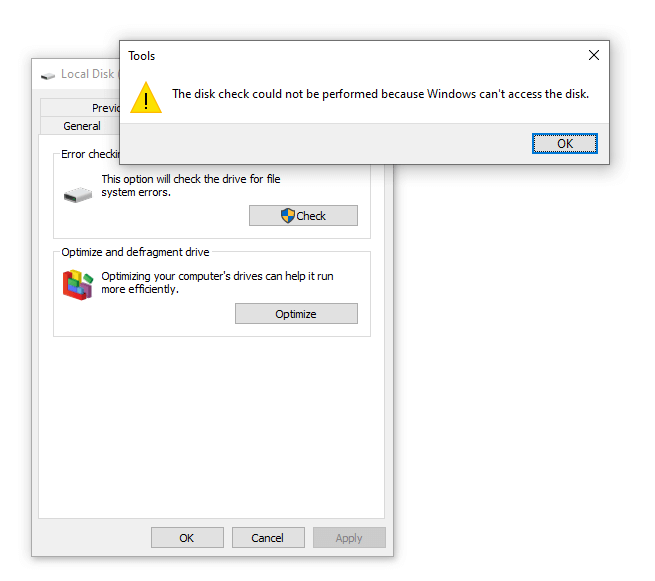Close the Tools dialog with the X
Screen dimensions: 655x581
[594, 56]
